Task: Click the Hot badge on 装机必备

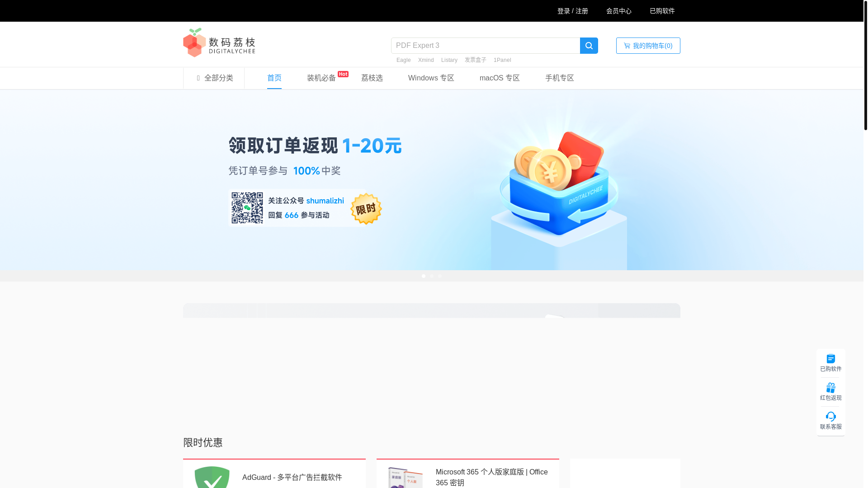Action: 343,74
